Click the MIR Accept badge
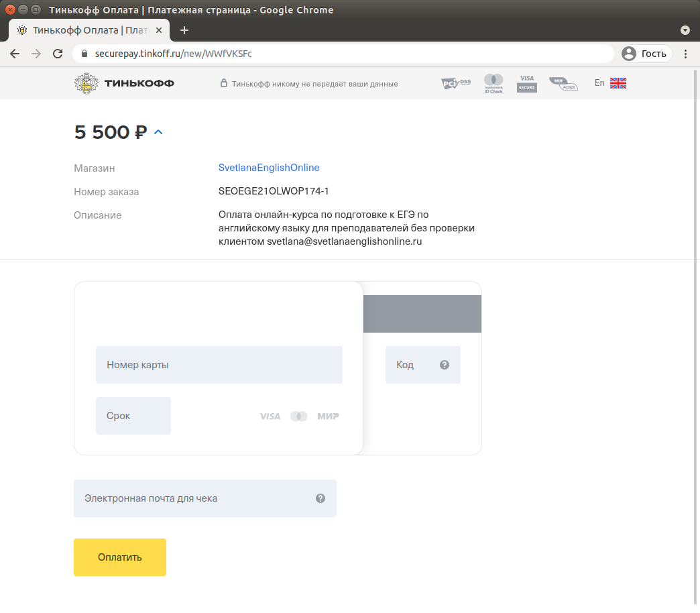The width and height of the screenshot is (700, 613). (563, 83)
